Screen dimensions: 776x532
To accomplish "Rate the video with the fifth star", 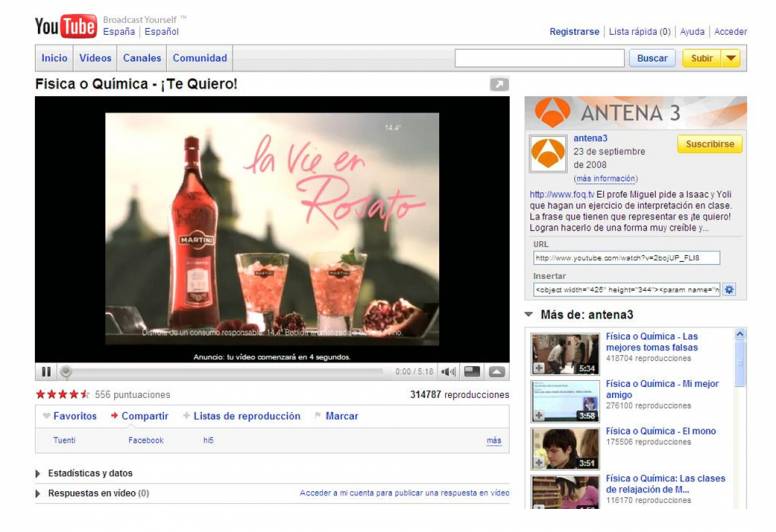I will [85, 395].
